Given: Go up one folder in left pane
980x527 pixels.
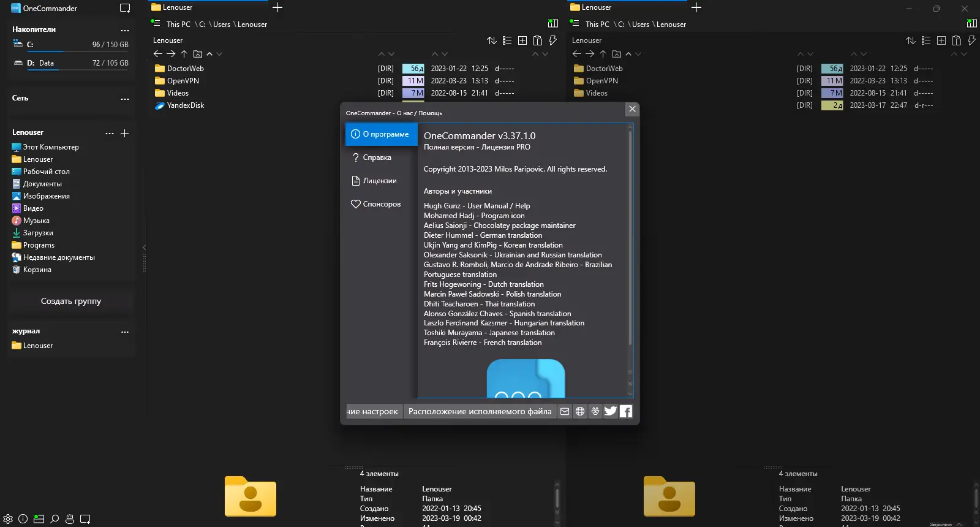Looking at the screenshot, I should pyautogui.click(x=184, y=54).
